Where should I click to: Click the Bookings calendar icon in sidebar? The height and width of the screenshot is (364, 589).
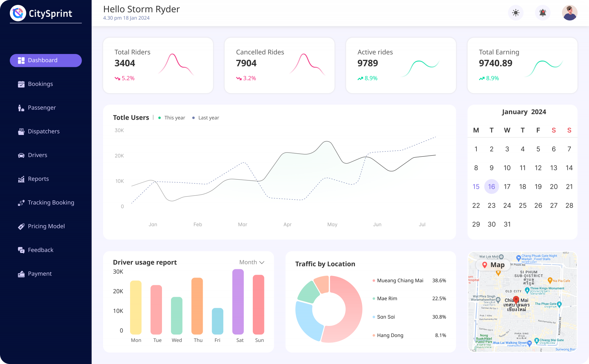21,84
